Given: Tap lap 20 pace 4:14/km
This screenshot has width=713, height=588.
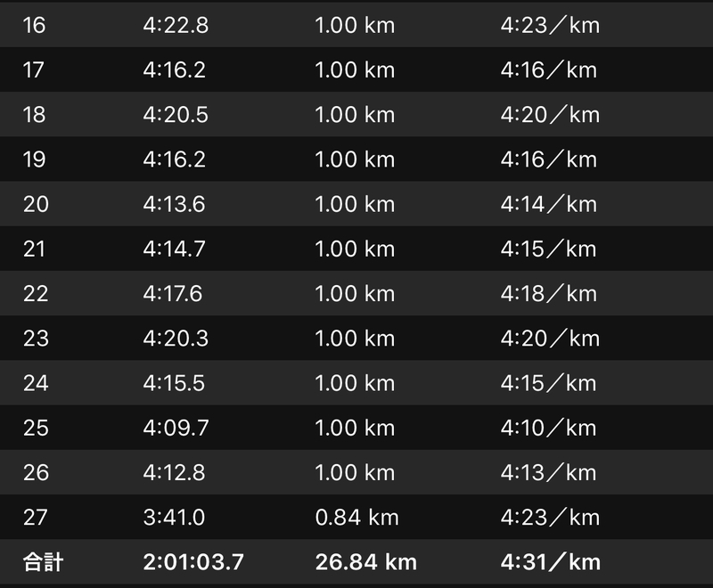Looking at the screenshot, I should [x=549, y=204].
